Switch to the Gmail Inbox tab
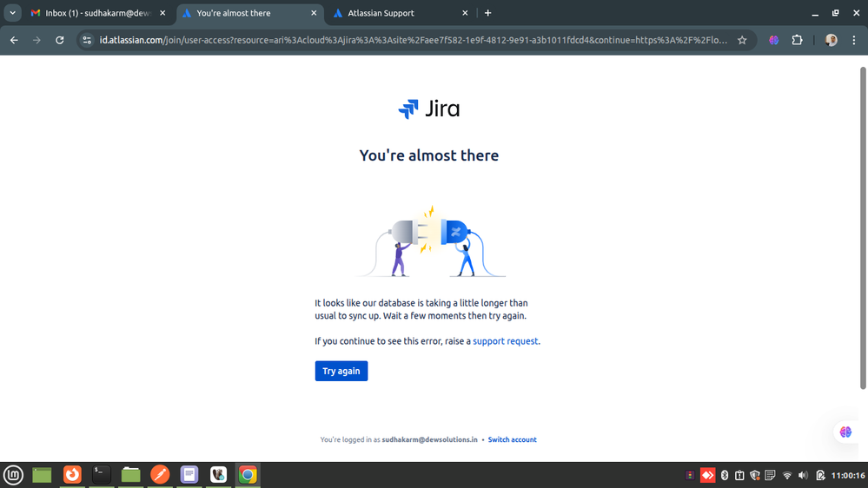The width and height of the screenshot is (868, 488). tap(98, 13)
